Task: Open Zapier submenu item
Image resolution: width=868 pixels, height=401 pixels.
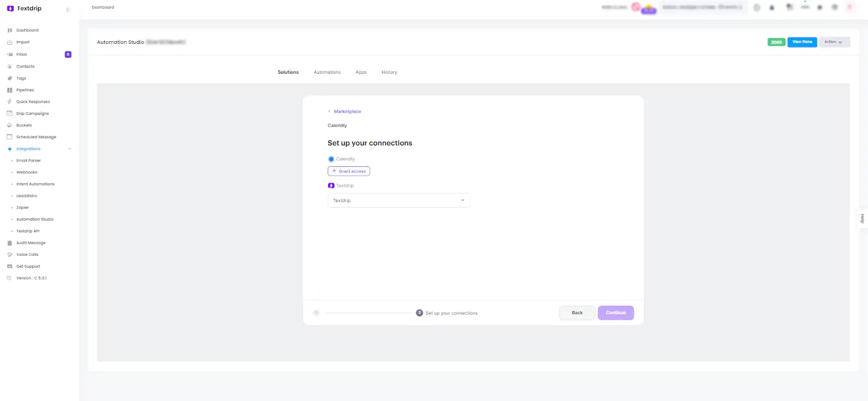Action: [x=22, y=208]
